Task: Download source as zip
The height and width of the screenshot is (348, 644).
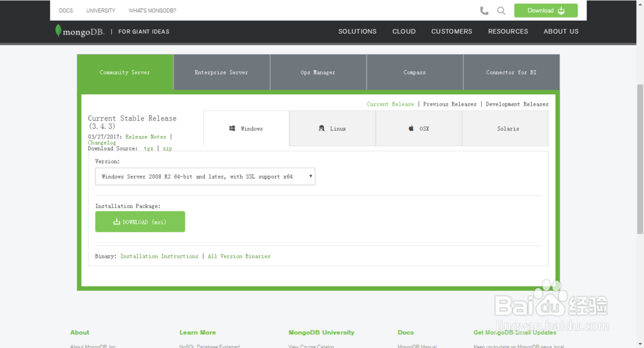Action: point(167,149)
